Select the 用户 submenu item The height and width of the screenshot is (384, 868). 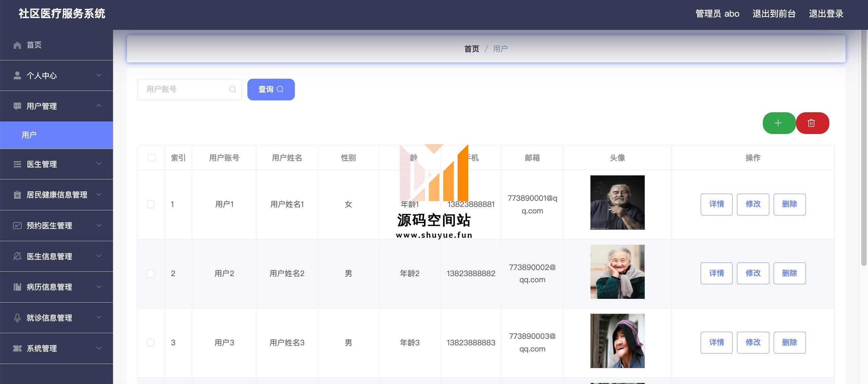click(x=56, y=135)
